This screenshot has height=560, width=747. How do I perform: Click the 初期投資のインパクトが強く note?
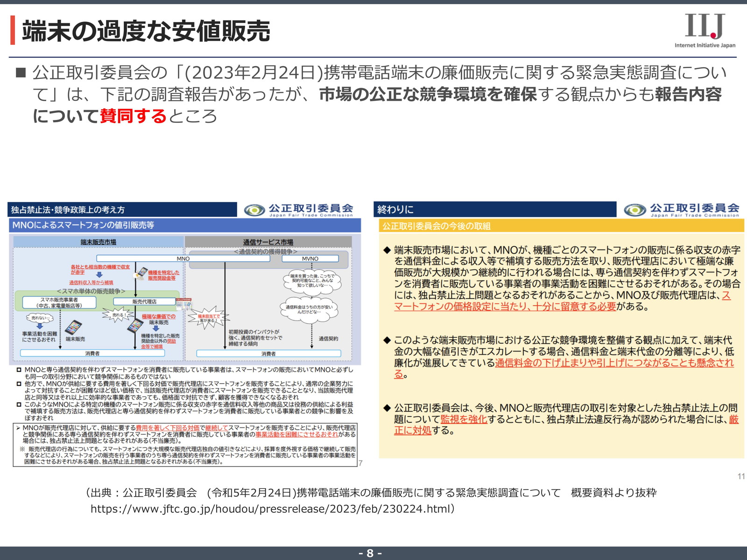[x=255, y=338]
